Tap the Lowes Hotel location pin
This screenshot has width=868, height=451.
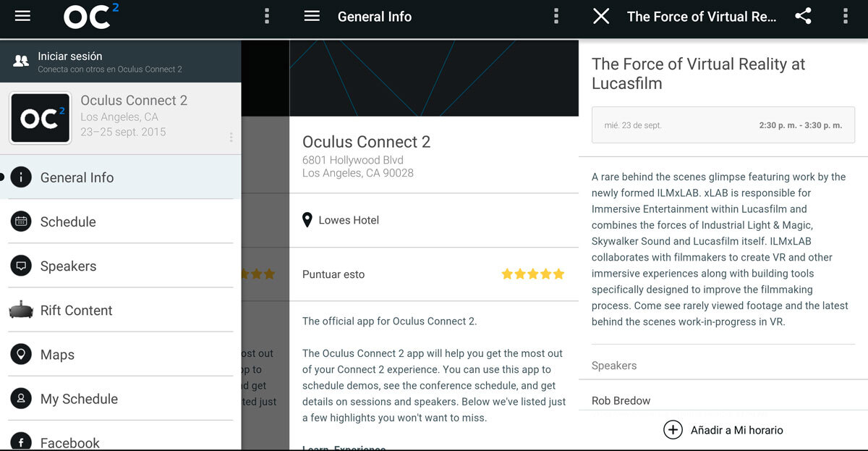pos(307,220)
